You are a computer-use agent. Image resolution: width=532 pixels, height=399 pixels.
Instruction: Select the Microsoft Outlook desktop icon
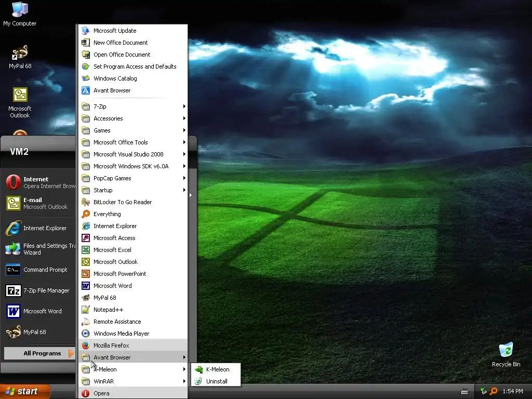[20, 103]
